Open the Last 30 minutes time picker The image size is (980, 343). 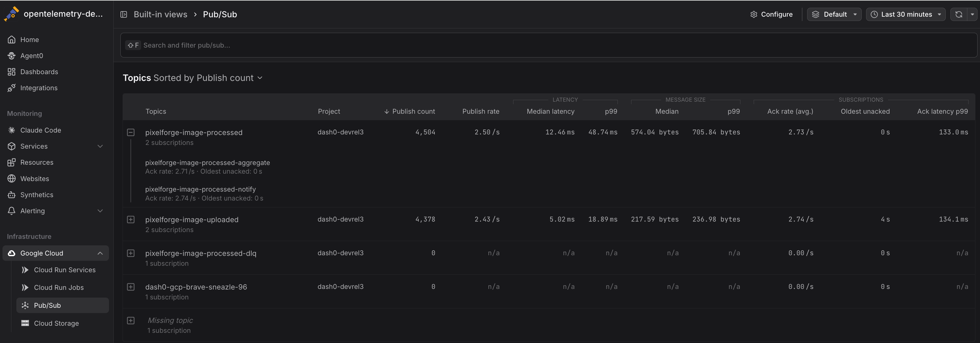pyautogui.click(x=905, y=15)
